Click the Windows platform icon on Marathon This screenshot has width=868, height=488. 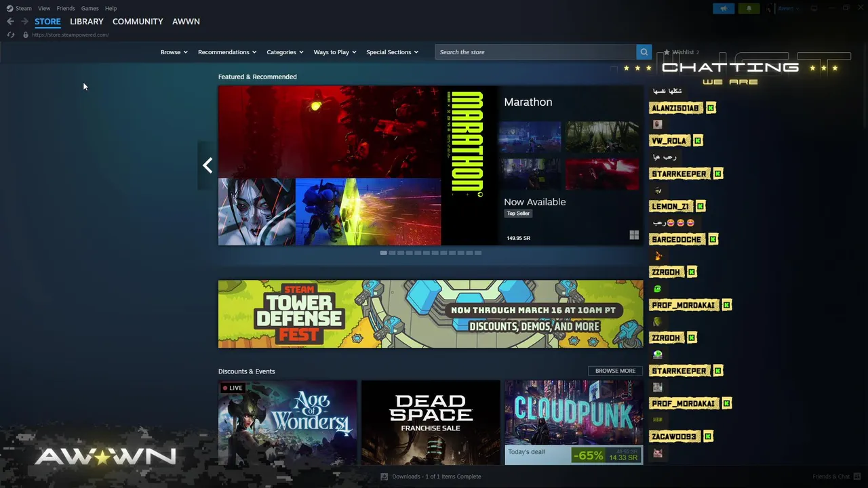(x=634, y=235)
